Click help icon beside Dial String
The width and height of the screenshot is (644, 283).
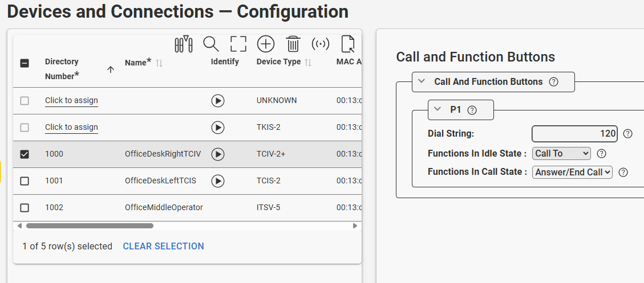[x=628, y=134]
